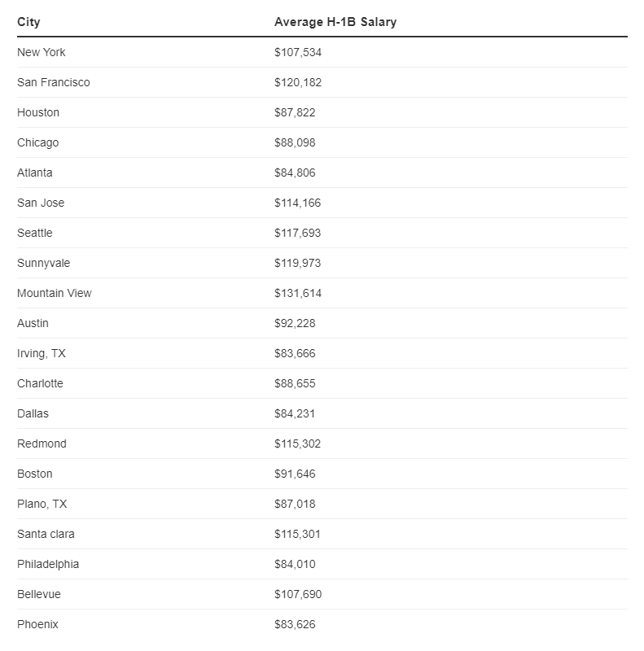Click the City column header

tap(28, 22)
